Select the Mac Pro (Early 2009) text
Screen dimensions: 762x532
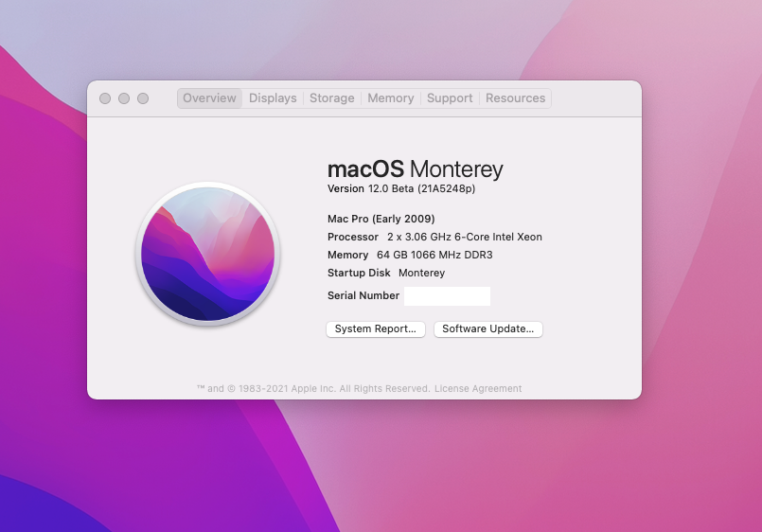coord(381,219)
